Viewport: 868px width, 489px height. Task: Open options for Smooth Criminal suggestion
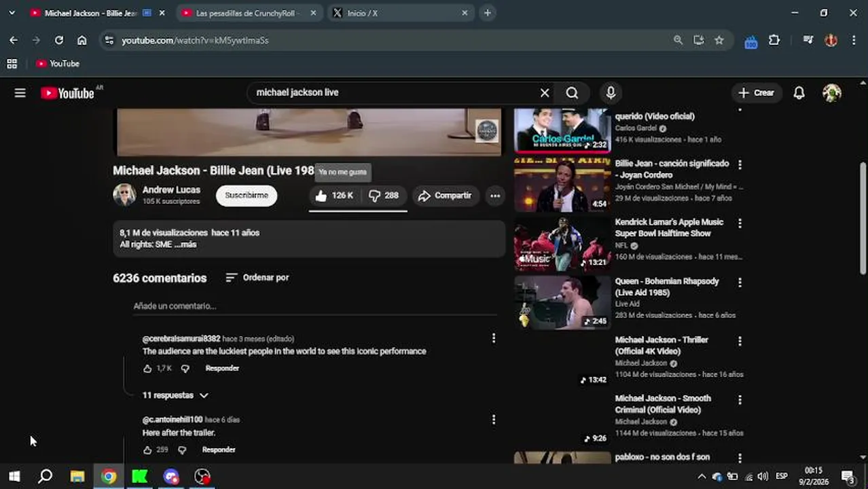click(x=740, y=399)
